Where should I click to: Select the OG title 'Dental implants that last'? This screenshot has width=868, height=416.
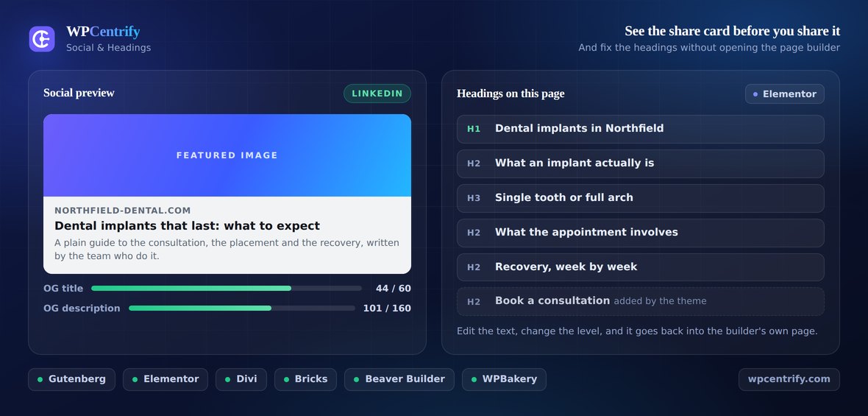pos(187,226)
